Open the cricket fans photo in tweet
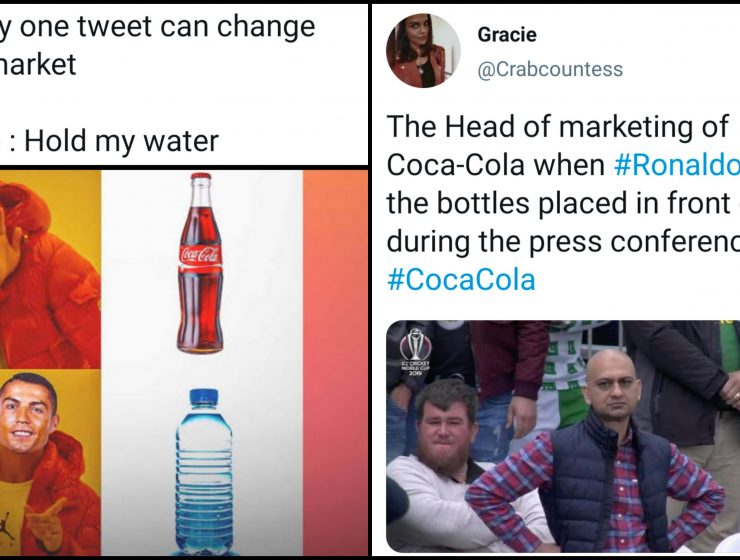The width and height of the screenshot is (740, 560). 563,436
